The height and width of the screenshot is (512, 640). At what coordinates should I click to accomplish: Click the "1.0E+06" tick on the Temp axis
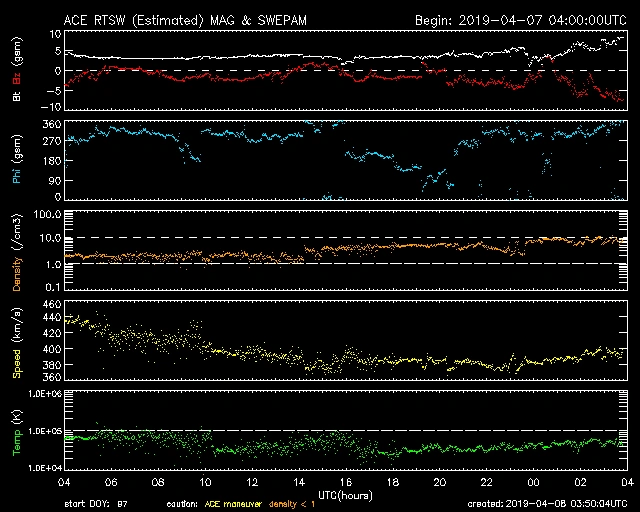point(45,394)
